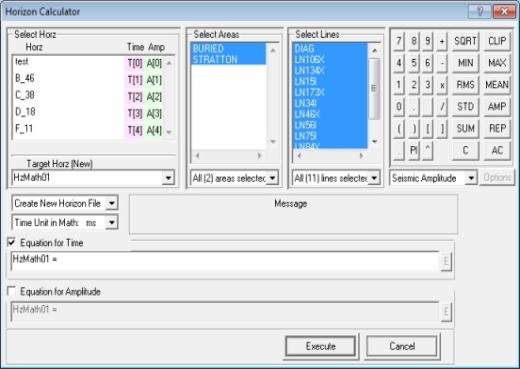Click the number 5 key
The width and height of the screenshot is (520, 369).
pos(413,63)
